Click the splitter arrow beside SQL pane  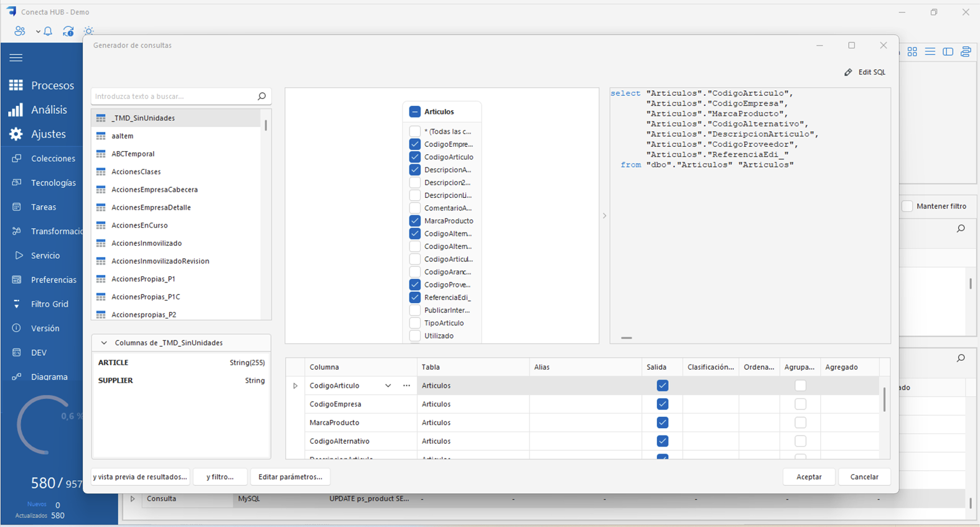tap(604, 216)
